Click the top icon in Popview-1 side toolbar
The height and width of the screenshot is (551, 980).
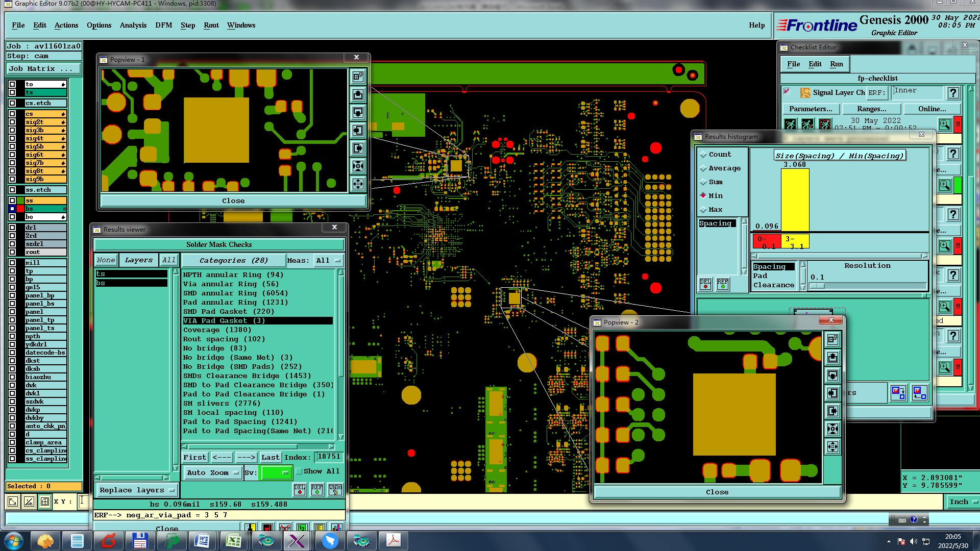pyautogui.click(x=358, y=77)
